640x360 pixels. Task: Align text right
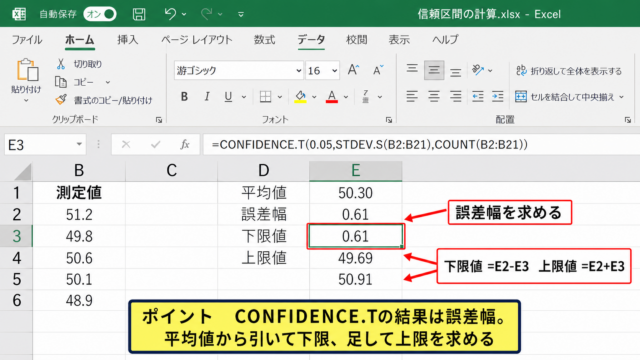click(x=456, y=97)
